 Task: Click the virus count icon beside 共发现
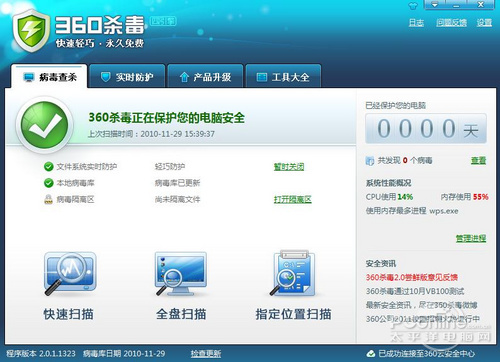click(370, 161)
